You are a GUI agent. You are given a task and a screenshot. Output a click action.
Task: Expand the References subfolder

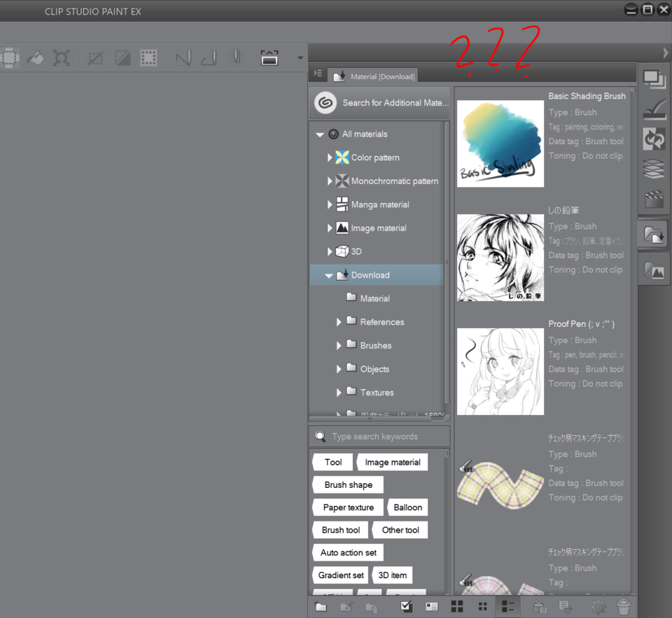point(339,322)
